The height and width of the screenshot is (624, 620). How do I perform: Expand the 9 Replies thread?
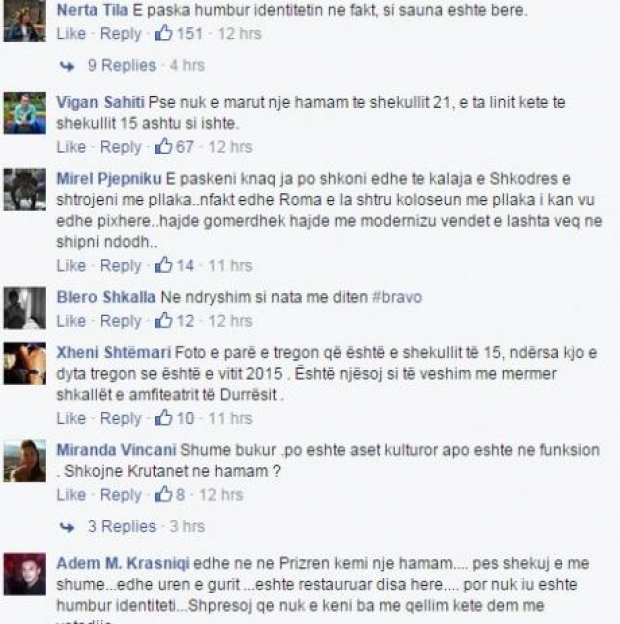point(122,65)
